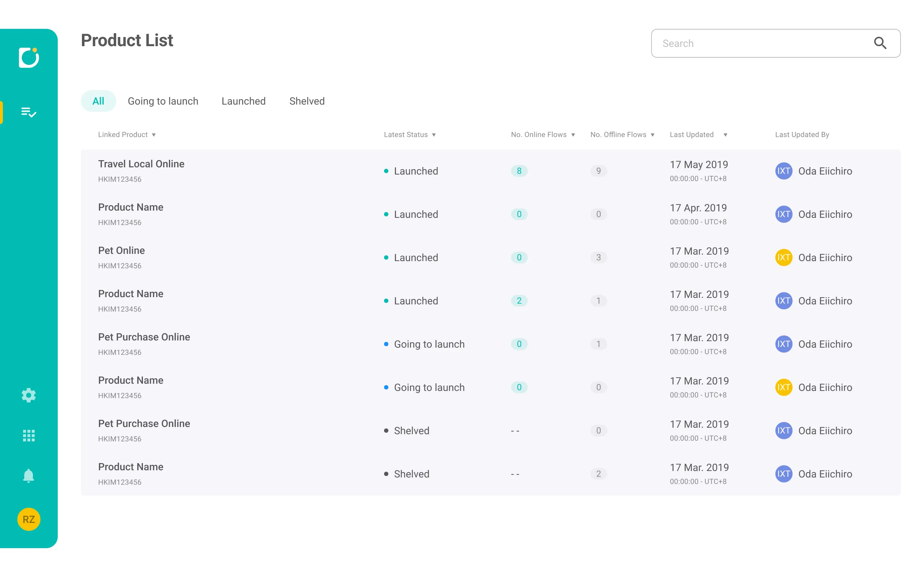Sort by Last Updated column arrow
The height and width of the screenshot is (577, 924).
pos(725,135)
